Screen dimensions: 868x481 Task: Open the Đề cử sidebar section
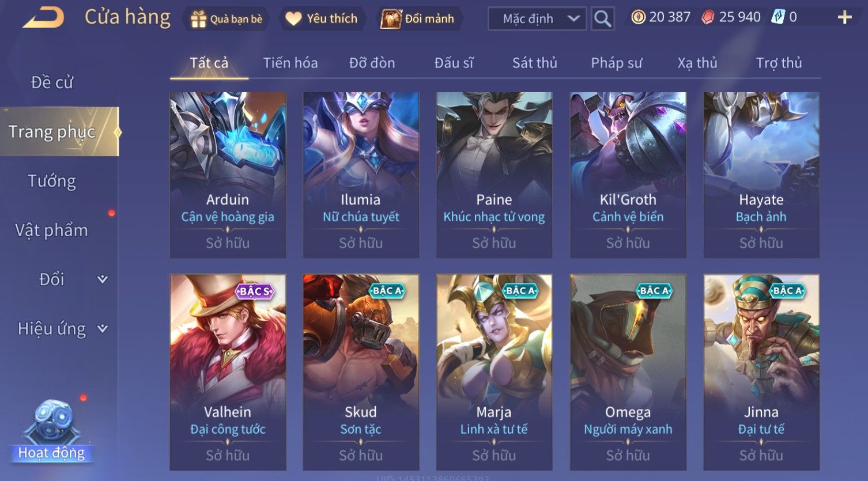tap(52, 82)
